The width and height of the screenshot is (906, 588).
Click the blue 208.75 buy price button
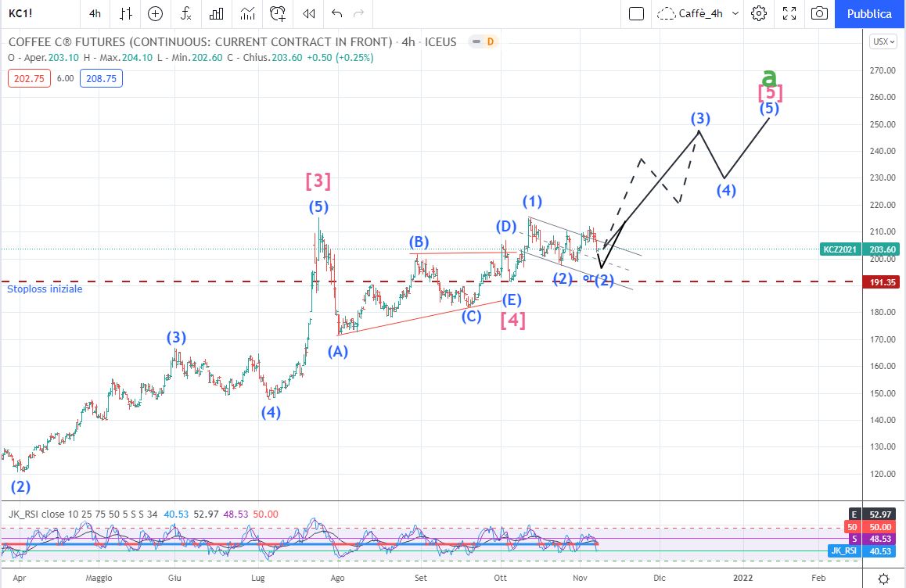[x=101, y=78]
